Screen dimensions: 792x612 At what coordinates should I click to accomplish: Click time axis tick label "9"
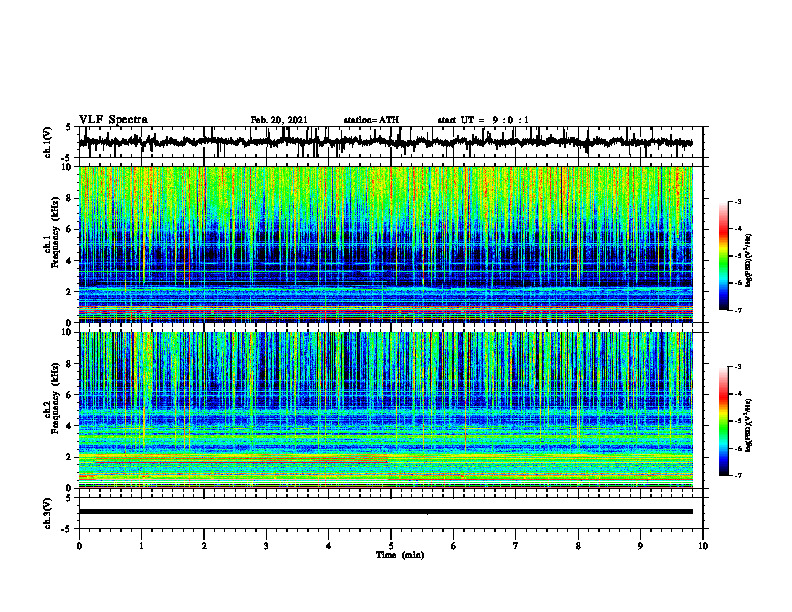point(640,546)
